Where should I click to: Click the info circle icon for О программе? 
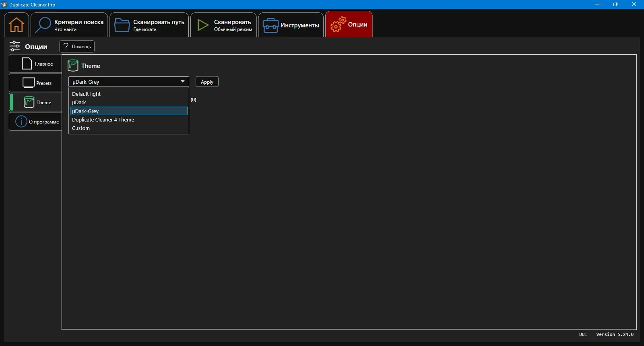(21, 122)
